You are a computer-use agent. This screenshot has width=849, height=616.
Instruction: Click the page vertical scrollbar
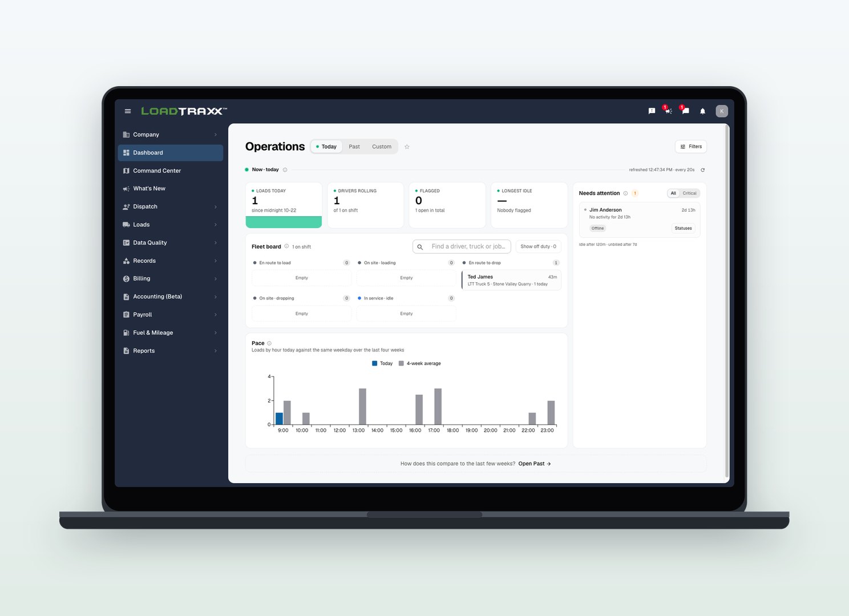coord(726,301)
